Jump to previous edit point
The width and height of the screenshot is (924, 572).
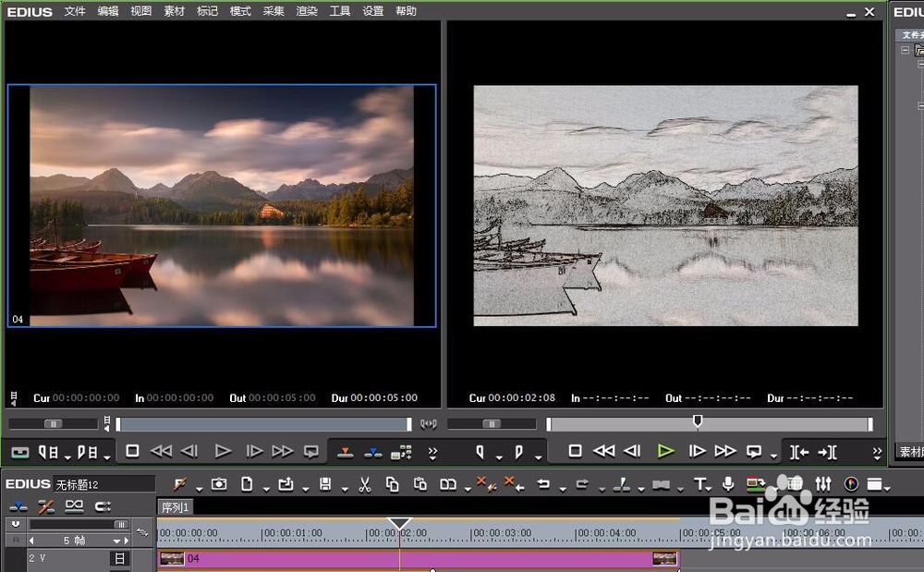click(x=799, y=453)
